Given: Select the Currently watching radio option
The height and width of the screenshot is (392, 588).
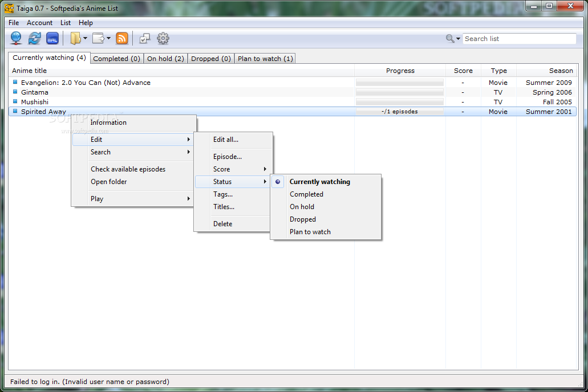Looking at the screenshot, I should click(x=326, y=182).
